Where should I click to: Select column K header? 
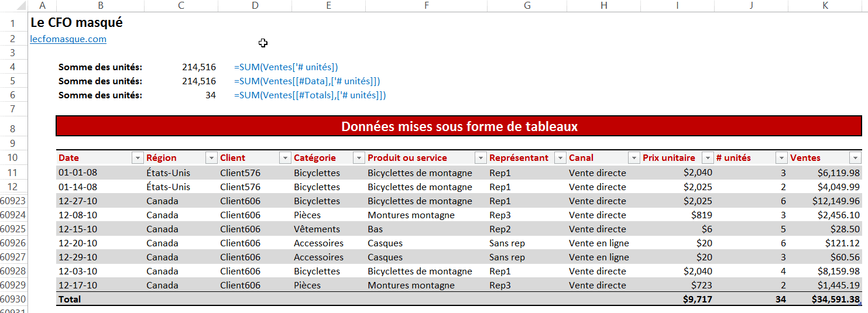[x=825, y=5]
